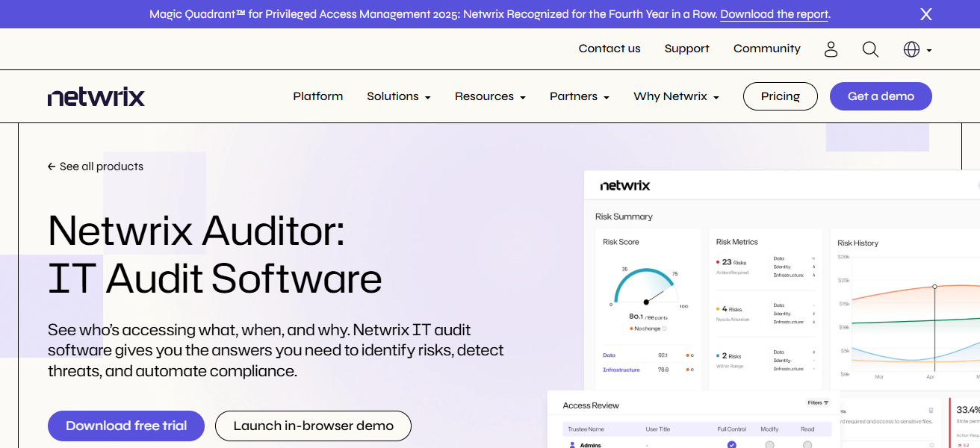This screenshot has height=448, width=980.
Task: Enable Modify permission for Admins
Action: pyautogui.click(x=769, y=444)
